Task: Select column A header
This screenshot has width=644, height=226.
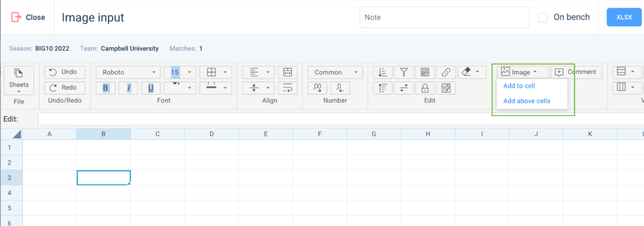Action: tap(50, 134)
